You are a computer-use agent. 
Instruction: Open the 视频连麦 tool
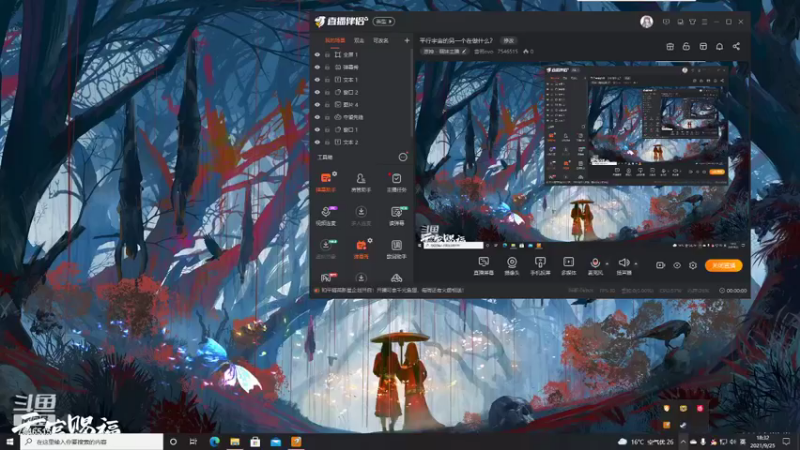pos(326,216)
